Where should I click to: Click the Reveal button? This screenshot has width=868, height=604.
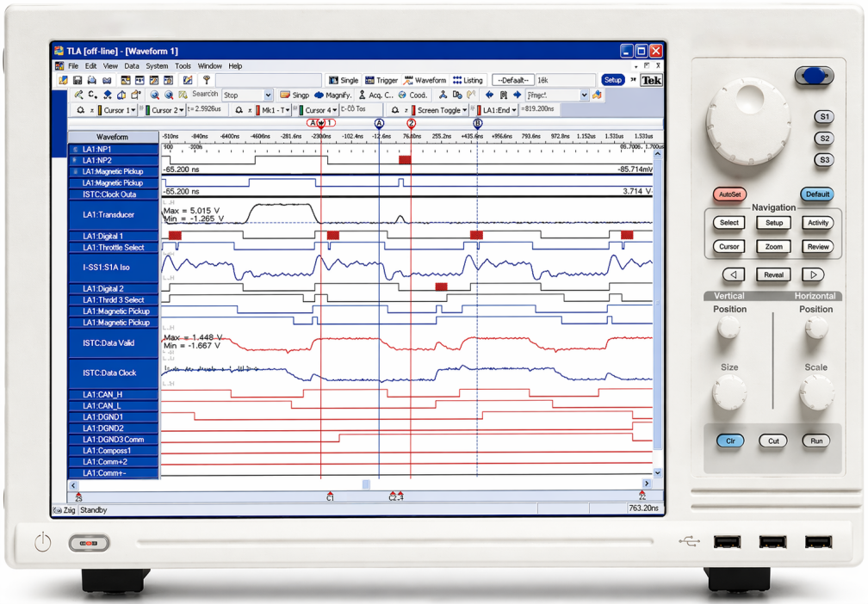point(773,275)
